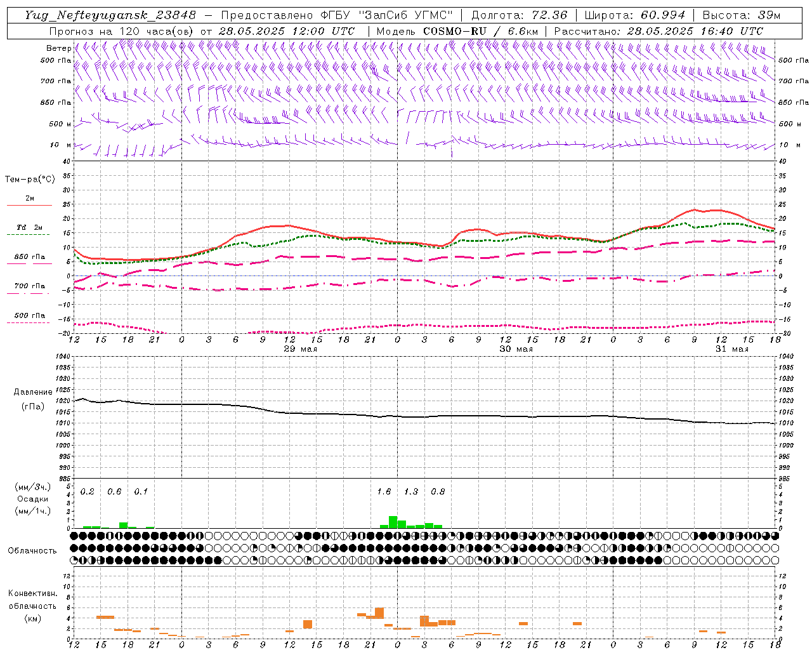Select the Рассчитано: 28.05.2025 16:40 UTC timestamp
Viewport: 812px width, 650px height.
click(658, 31)
